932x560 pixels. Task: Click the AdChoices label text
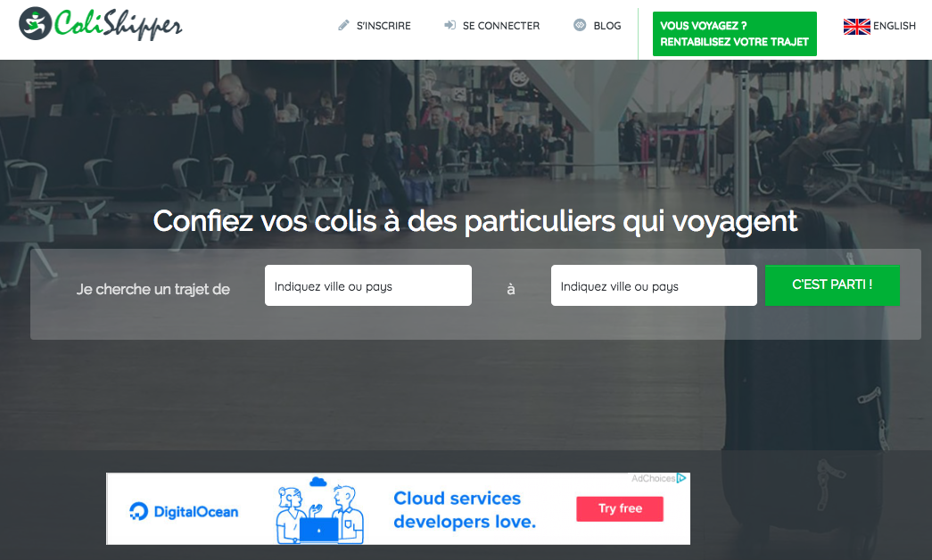tap(652, 479)
